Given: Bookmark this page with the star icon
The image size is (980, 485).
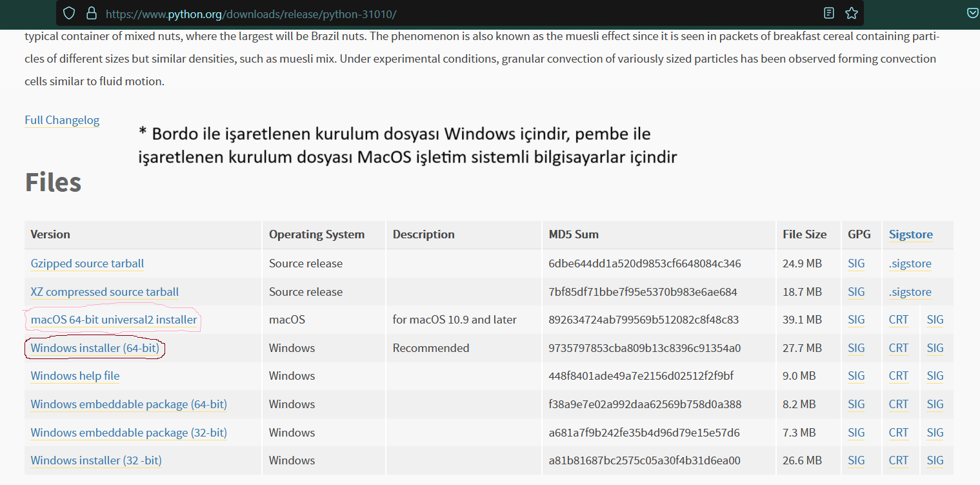Looking at the screenshot, I should (x=851, y=13).
